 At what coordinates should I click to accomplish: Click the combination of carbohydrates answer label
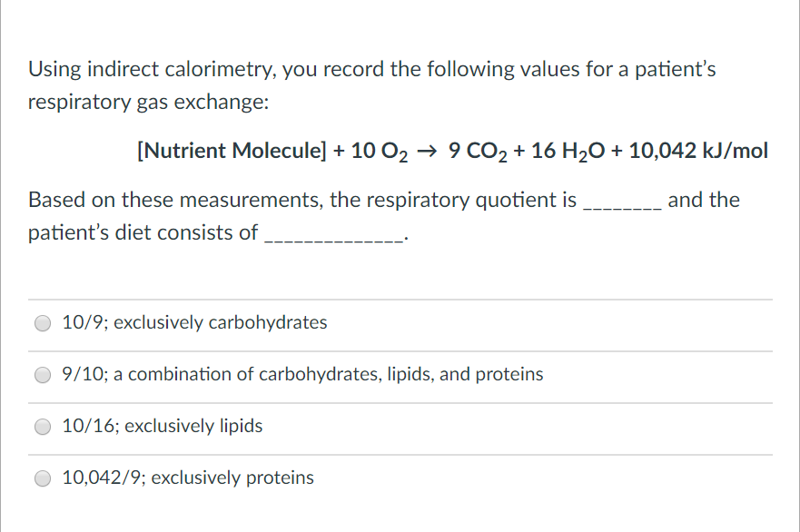[302, 374]
